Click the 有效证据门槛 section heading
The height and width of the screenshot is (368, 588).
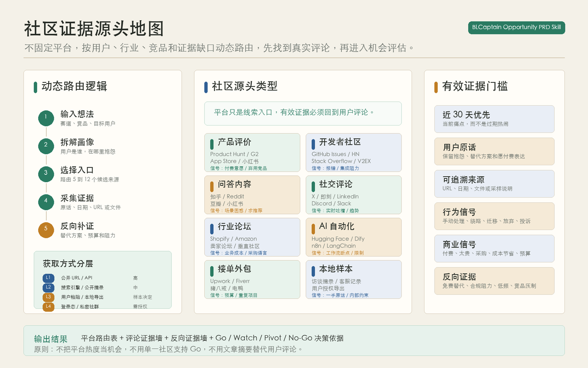(475, 86)
